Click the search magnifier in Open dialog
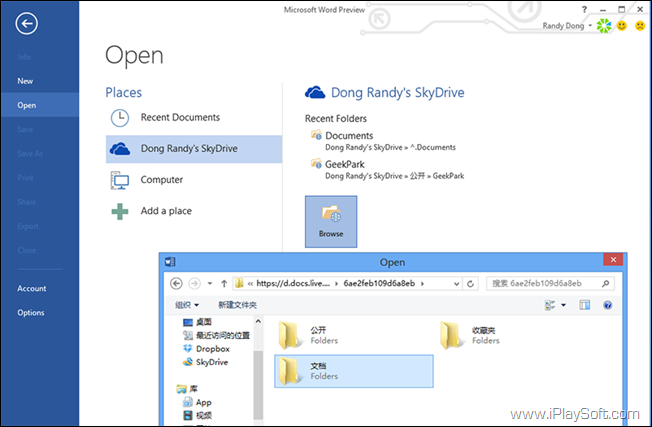Image resolution: width=652 pixels, height=427 pixels. [x=605, y=284]
